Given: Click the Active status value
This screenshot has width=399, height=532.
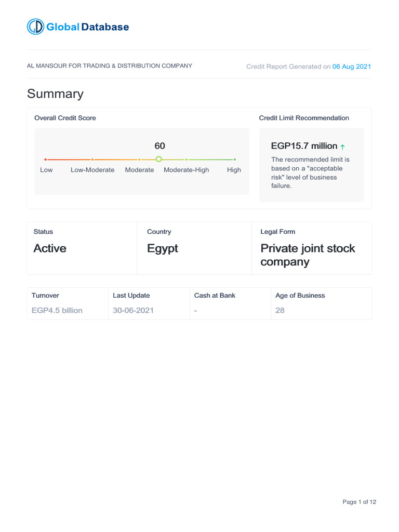Looking at the screenshot, I should 50,248.
